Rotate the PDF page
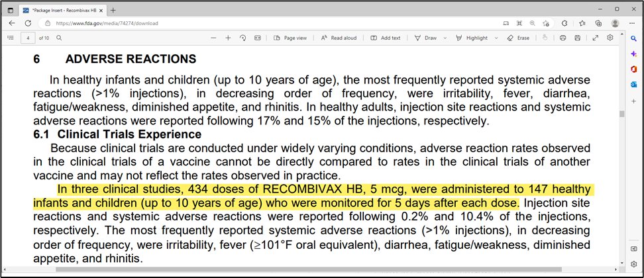This screenshot has width=644, height=278. click(243, 38)
